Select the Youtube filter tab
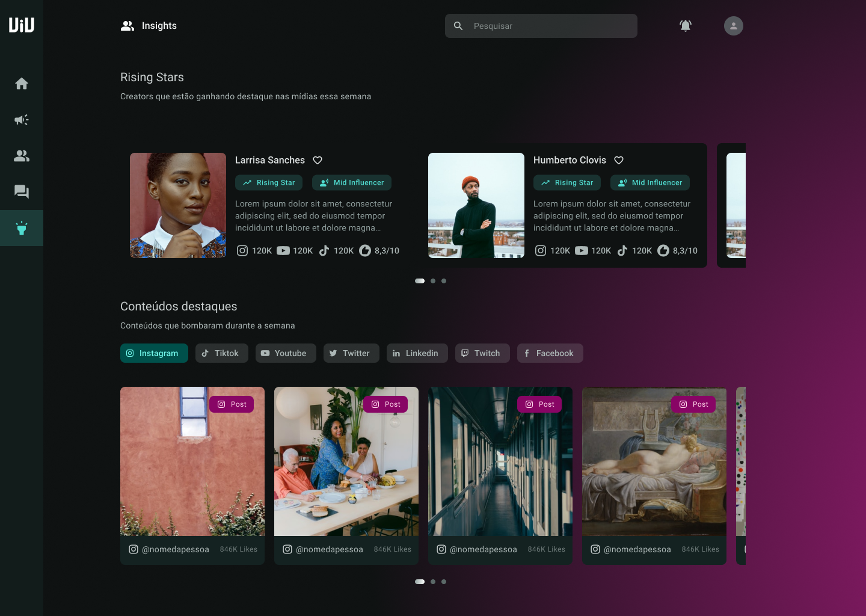The image size is (866, 616). 286,353
